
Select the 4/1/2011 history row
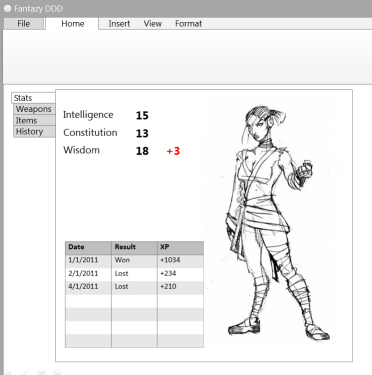134,287
